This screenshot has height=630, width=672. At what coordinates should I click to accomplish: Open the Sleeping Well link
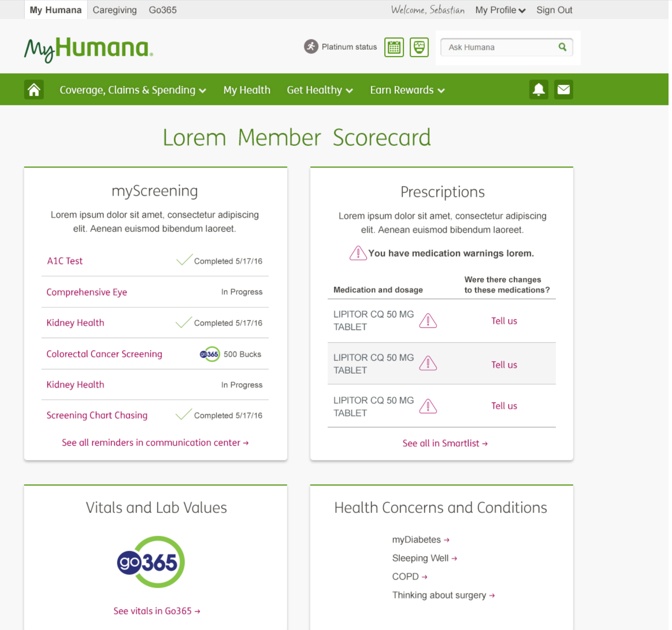tap(425, 558)
